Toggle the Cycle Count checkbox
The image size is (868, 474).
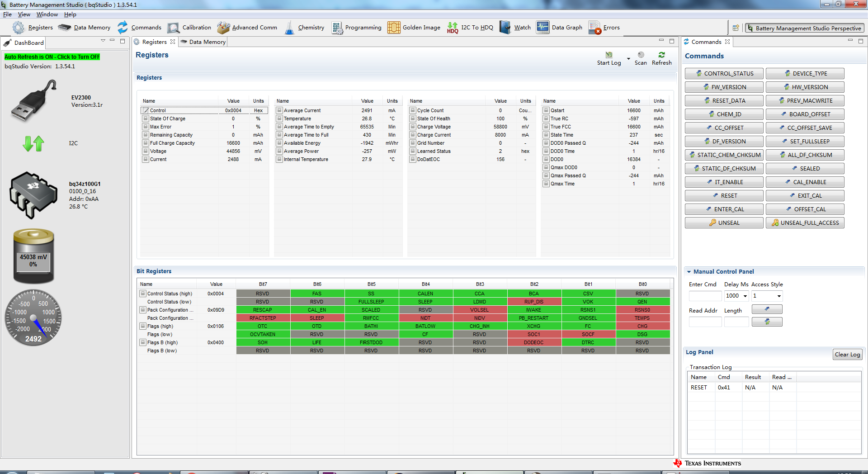[413, 110]
